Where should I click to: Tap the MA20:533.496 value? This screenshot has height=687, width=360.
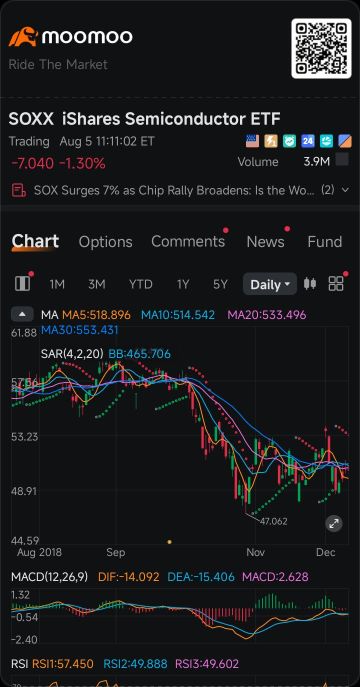(267, 315)
